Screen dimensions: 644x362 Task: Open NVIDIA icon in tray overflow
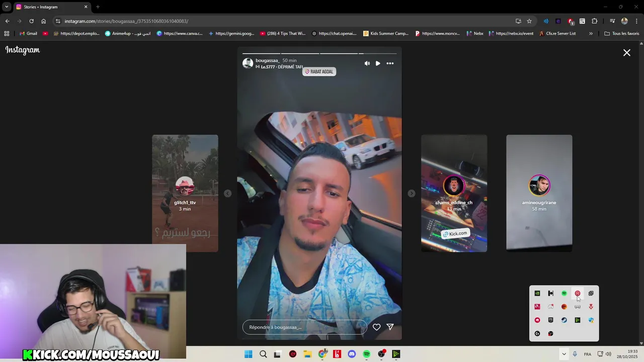[x=537, y=293]
